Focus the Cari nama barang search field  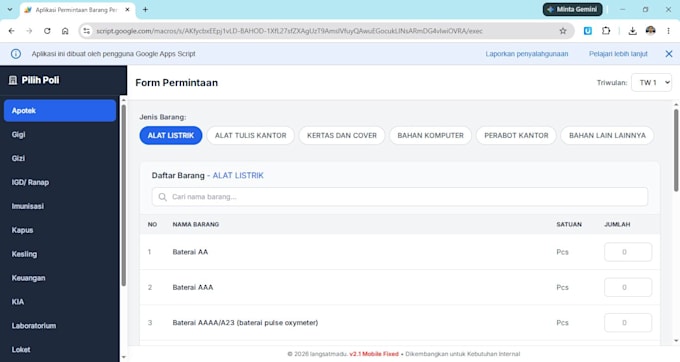(x=400, y=197)
